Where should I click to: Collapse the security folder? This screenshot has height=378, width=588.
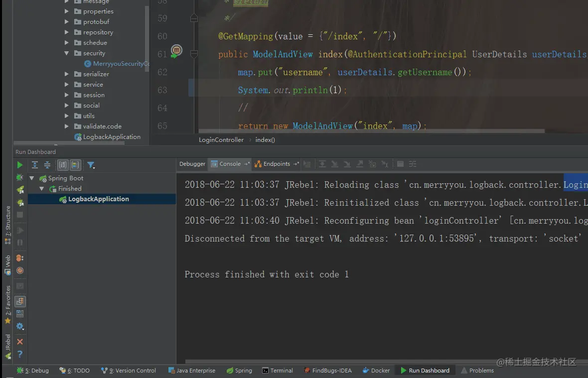tap(66, 53)
